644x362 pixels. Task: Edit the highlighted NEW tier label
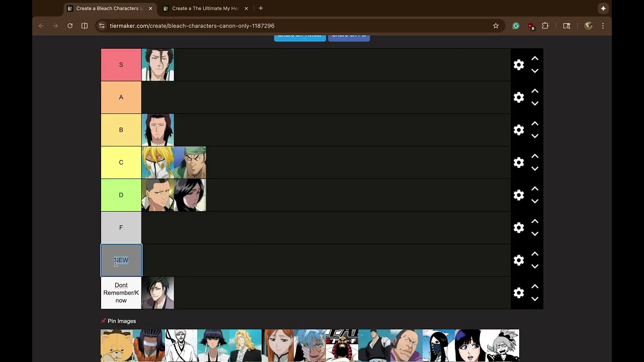121,260
